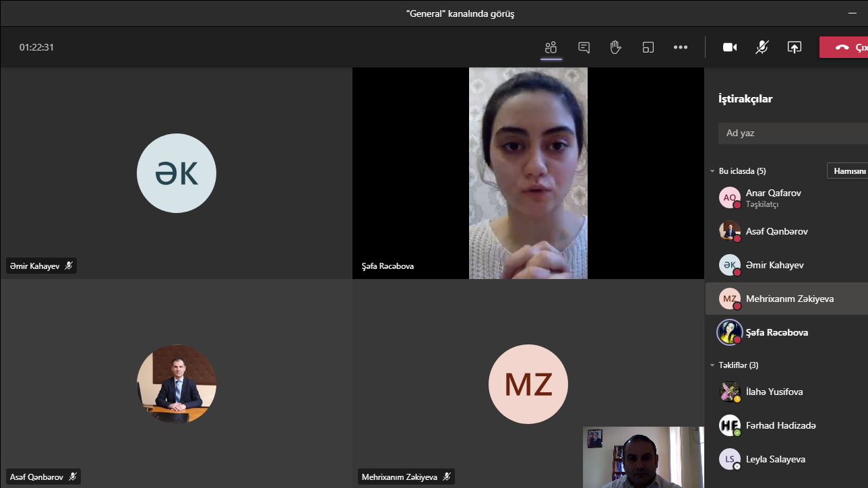Click Şəfa Rəcəbova's avatar in the list

point(729,332)
